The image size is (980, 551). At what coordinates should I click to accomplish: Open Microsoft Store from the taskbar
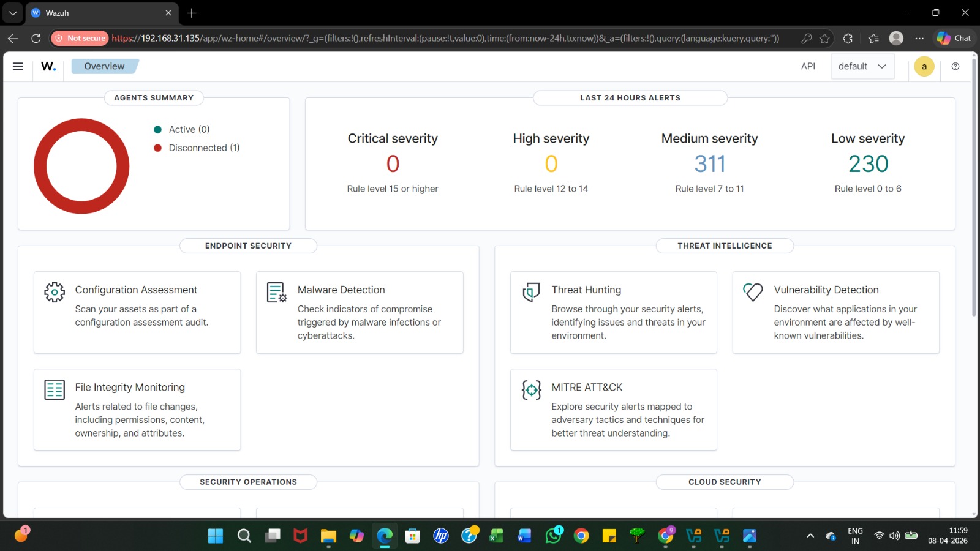[413, 536]
